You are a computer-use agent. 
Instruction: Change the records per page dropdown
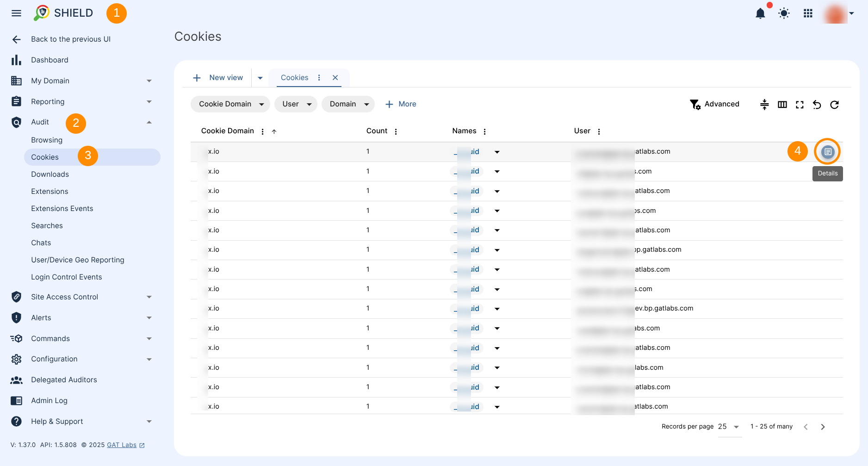[730, 427]
